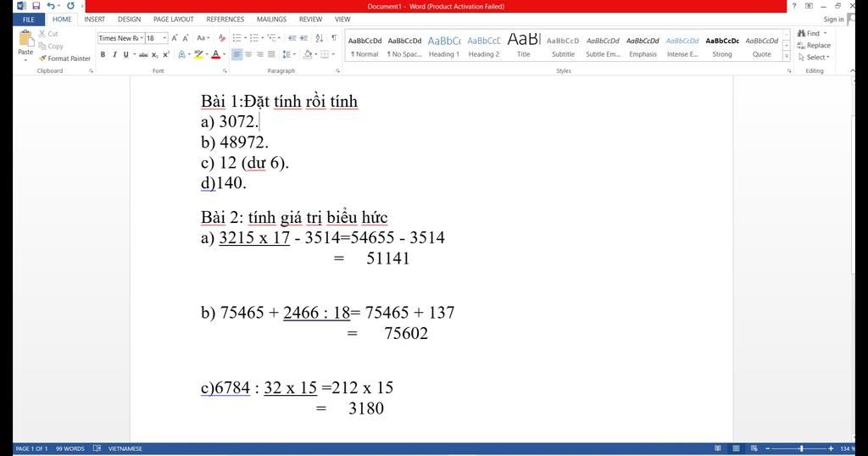Viewport: 868px width, 456px height.
Task: Click Replace in Editing group
Action: click(814, 46)
